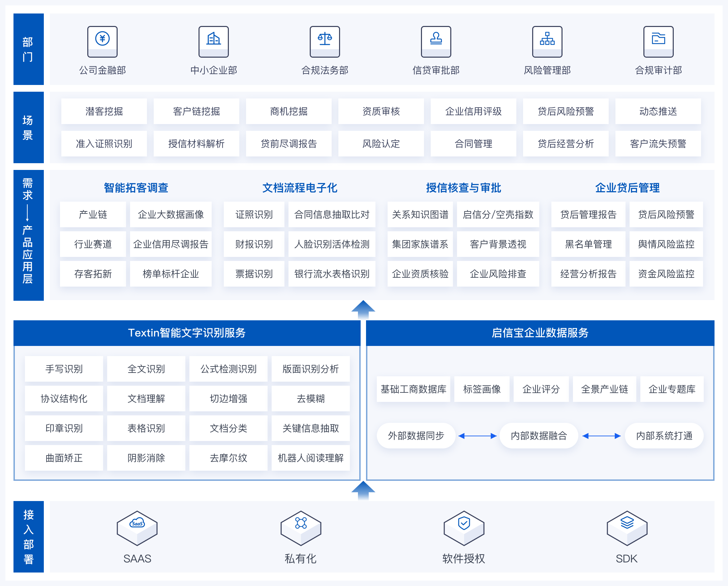Click the 合规法务部 scales icon

325,41
